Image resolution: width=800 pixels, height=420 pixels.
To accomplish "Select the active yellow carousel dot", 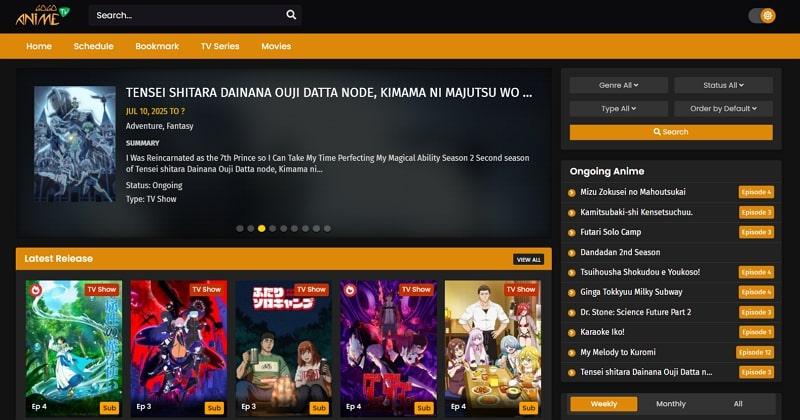I will (x=262, y=229).
